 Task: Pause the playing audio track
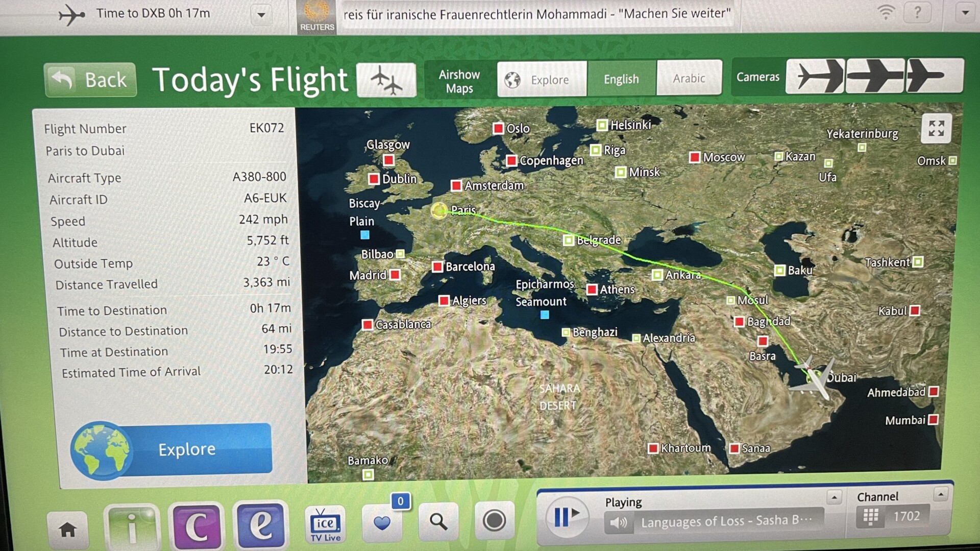tap(566, 516)
